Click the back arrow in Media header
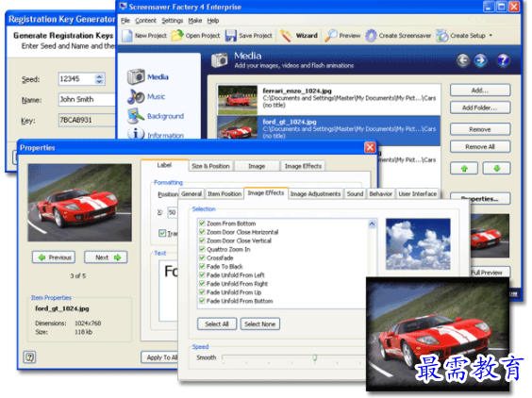Viewport: 532px width, 398px height. (x=463, y=60)
